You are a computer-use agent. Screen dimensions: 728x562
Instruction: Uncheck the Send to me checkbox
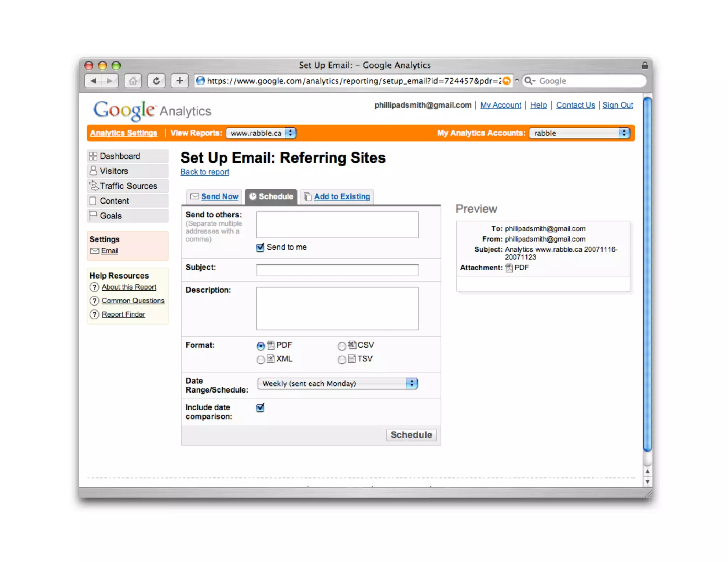click(x=260, y=247)
